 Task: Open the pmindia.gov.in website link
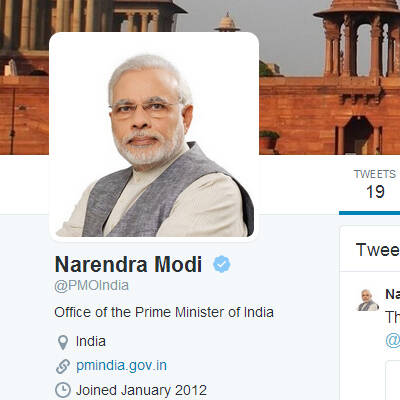121,366
